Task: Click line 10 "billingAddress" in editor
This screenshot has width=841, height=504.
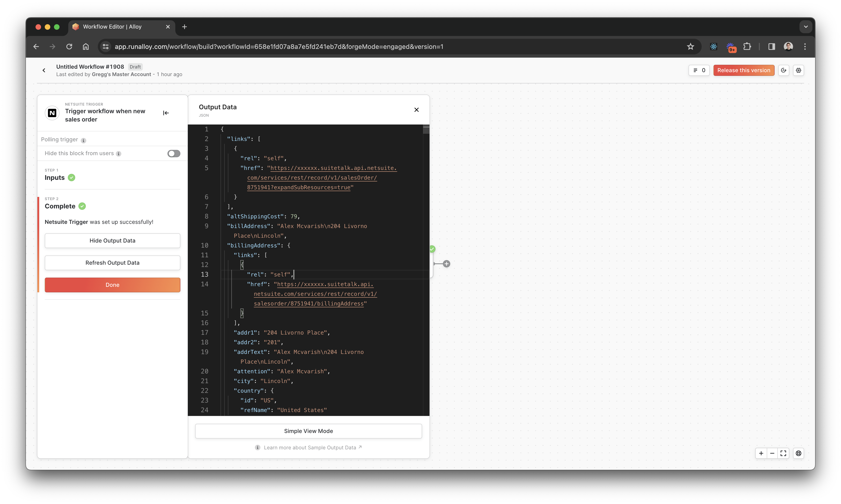Action: pyautogui.click(x=259, y=245)
